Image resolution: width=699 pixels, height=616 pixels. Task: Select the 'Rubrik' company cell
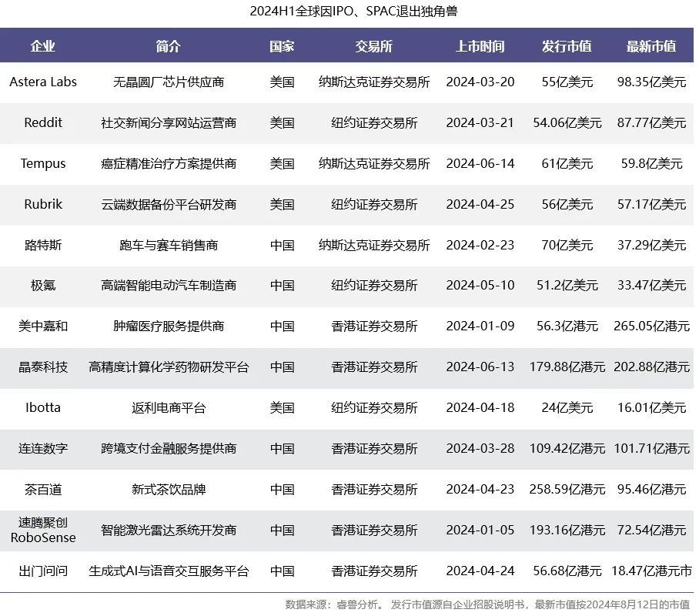click(43, 204)
